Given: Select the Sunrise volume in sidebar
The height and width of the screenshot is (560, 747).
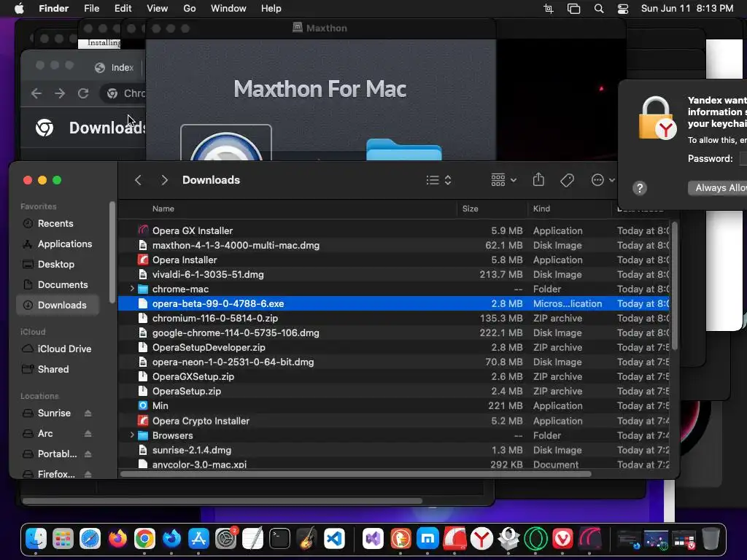Looking at the screenshot, I should point(54,413).
